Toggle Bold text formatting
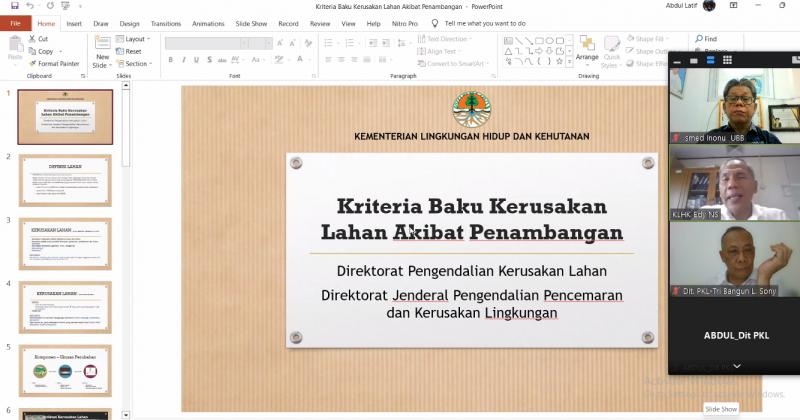The height and width of the screenshot is (420, 800). (170, 60)
